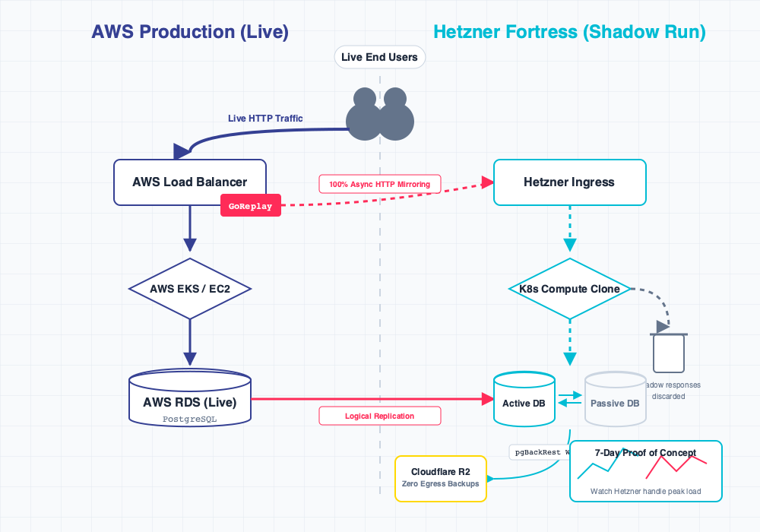Viewport: 760px width, 532px height.
Task: Click the Hetzner Ingress box
Action: click(x=569, y=182)
